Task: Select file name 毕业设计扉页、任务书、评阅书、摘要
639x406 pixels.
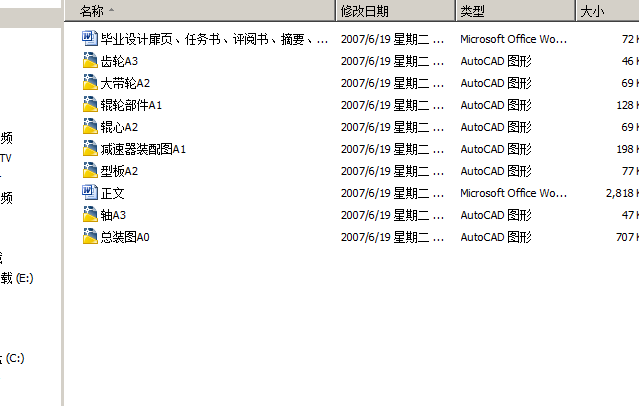Action: pyautogui.click(x=214, y=39)
